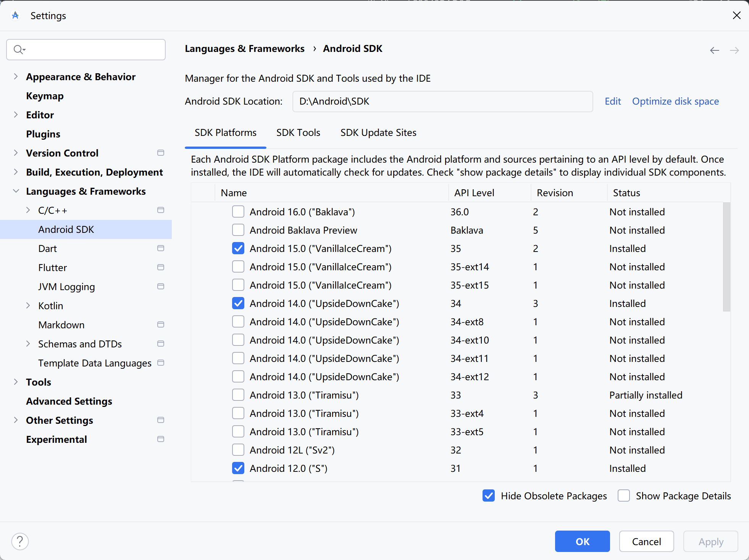749x560 pixels.
Task: Click the search magnifier icon
Action: point(19,50)
